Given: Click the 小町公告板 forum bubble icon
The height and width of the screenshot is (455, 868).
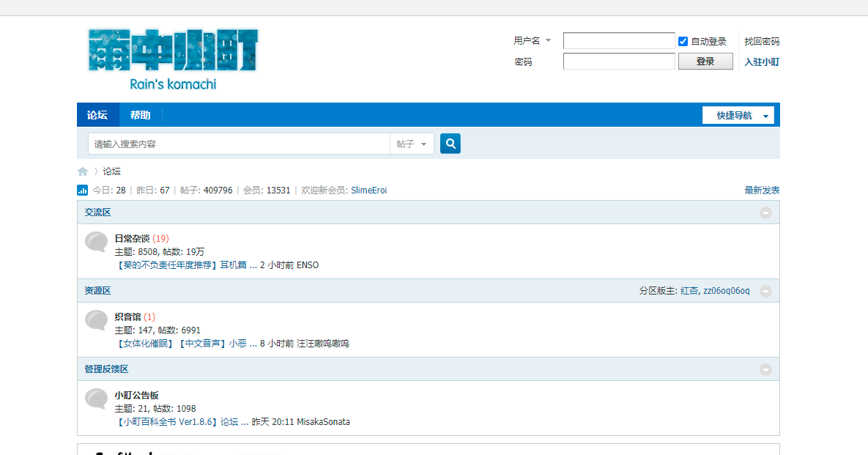Looking at the screenshot, I should click(96, 399).
